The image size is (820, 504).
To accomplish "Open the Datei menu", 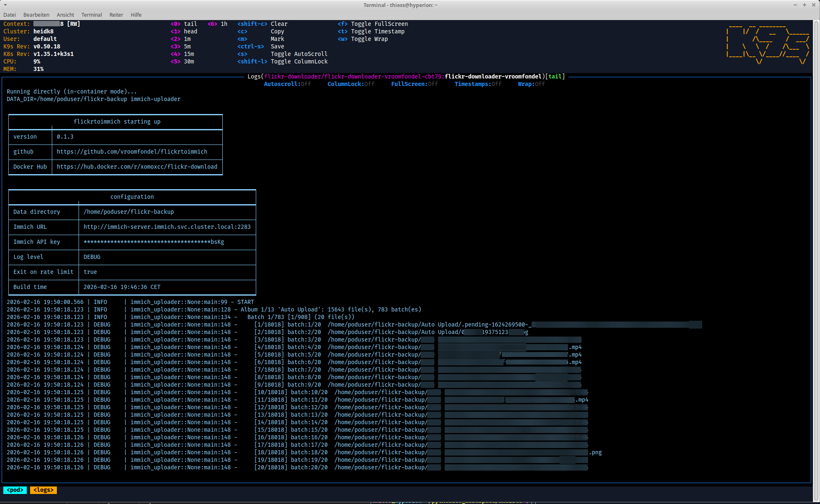I will (9, 15).
